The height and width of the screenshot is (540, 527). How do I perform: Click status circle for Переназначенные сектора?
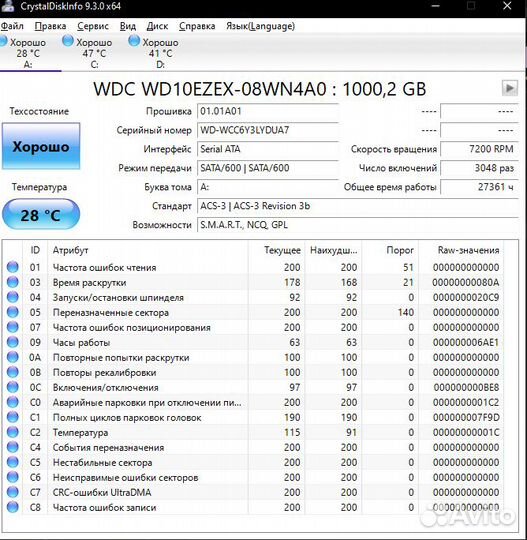[x=13, y=312]
